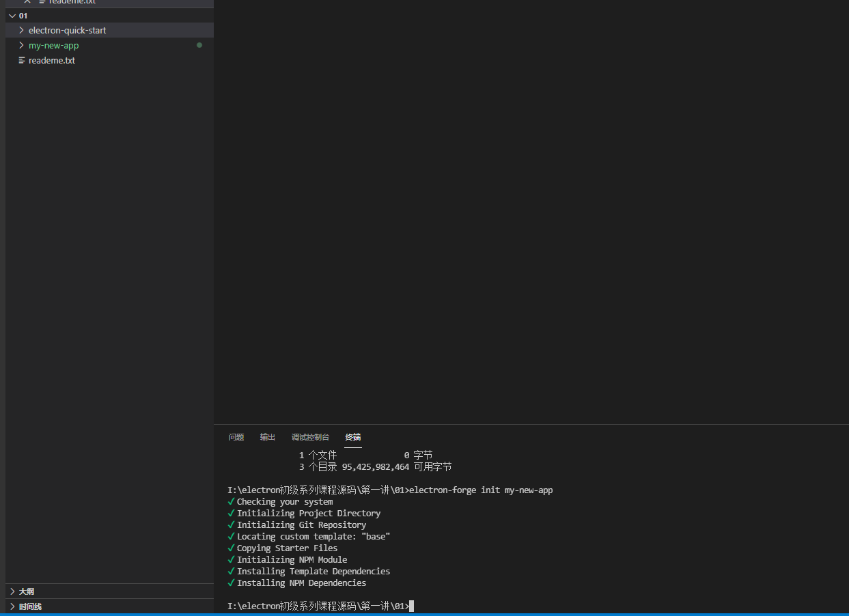Viewport: 849px width, 616px height.
Task: Click the 'Locating custom template: "base"' line
Action: (314, 536)
